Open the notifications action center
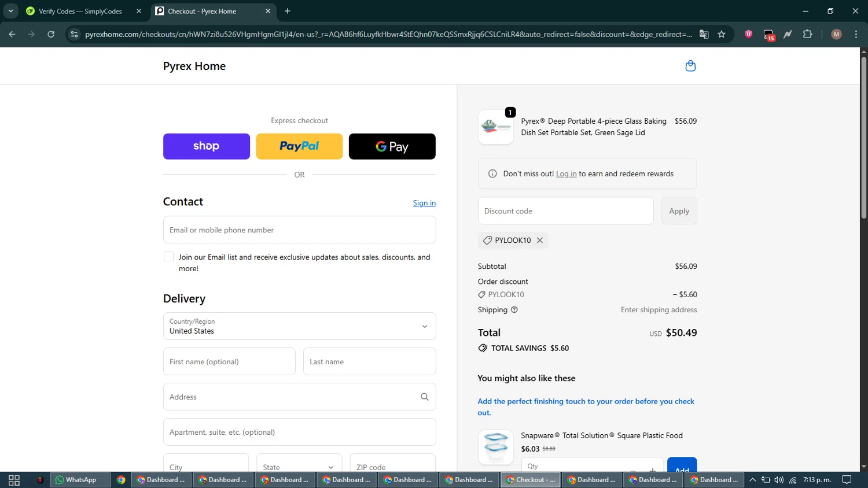The width and height of the screenshot is (868, 488). pos(847,480)
